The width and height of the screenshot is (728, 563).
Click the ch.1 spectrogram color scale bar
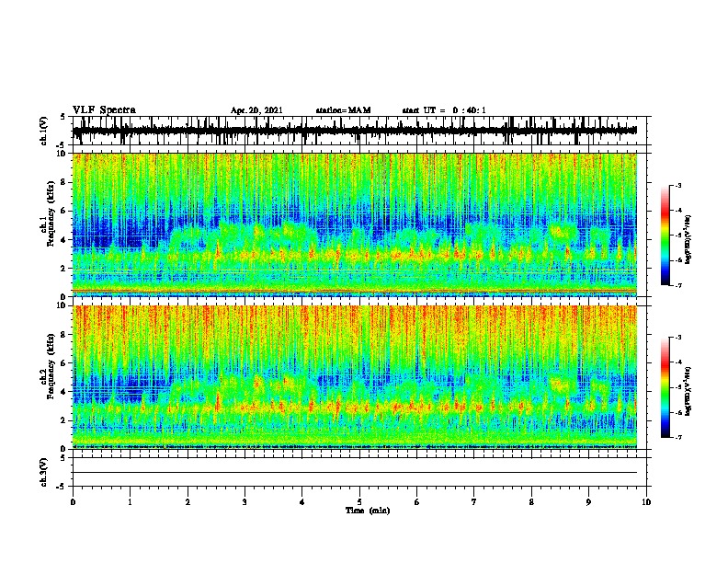click(665, 236)
